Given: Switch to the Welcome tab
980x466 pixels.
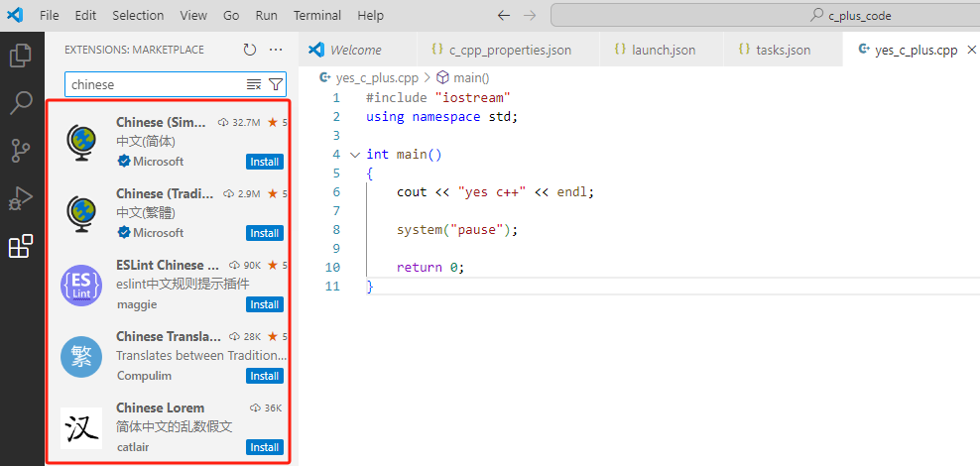Looking at the screenshot, I should pyautogui.click(x=357, y=50).
